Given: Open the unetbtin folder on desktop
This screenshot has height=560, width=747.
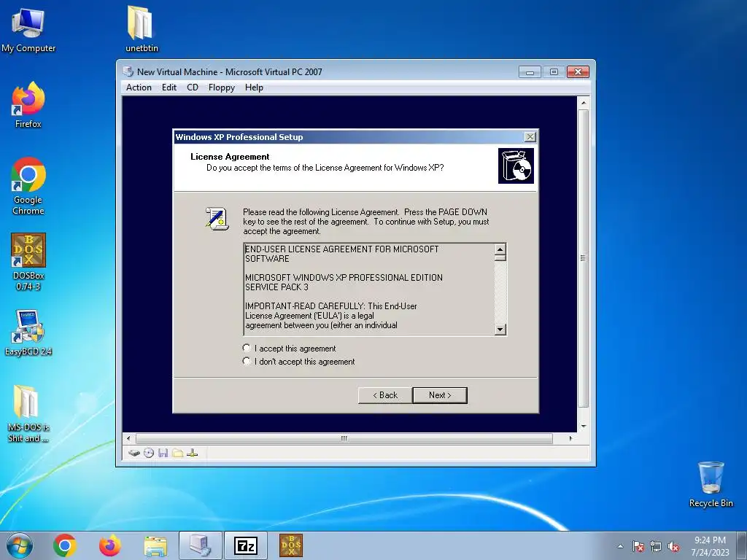Looking at the screenshot, I should click(142, 28).
